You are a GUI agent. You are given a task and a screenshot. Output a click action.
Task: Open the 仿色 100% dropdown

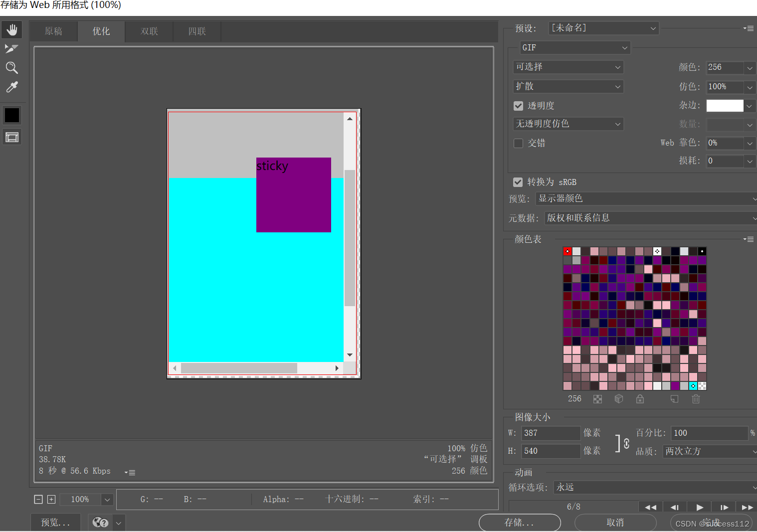click(x=750, y=87)
